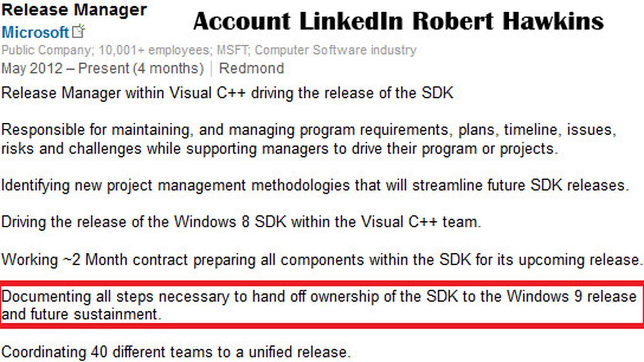Click the (4 months) duration text
Screen dimensions: 644x362
pyautogui.click(x=169, y=68)
